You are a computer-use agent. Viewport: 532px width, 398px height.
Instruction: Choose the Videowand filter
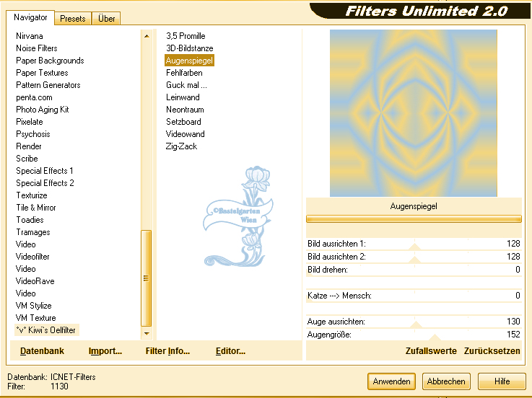[185, 134]
